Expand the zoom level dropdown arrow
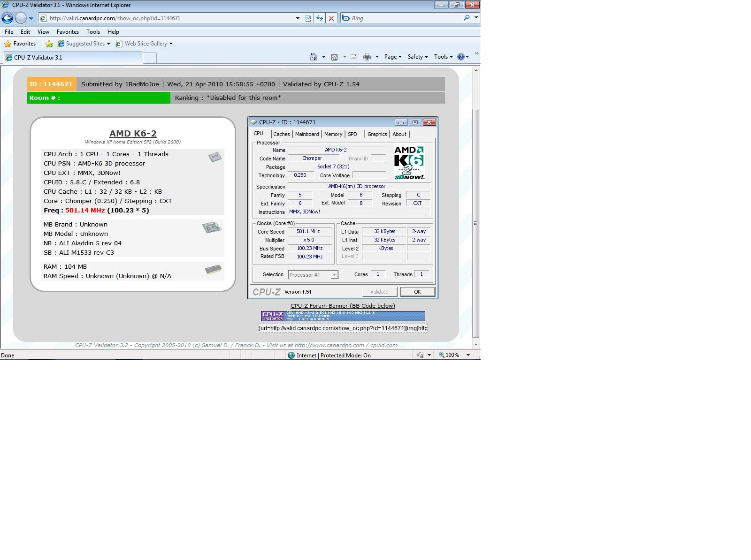 468,355
